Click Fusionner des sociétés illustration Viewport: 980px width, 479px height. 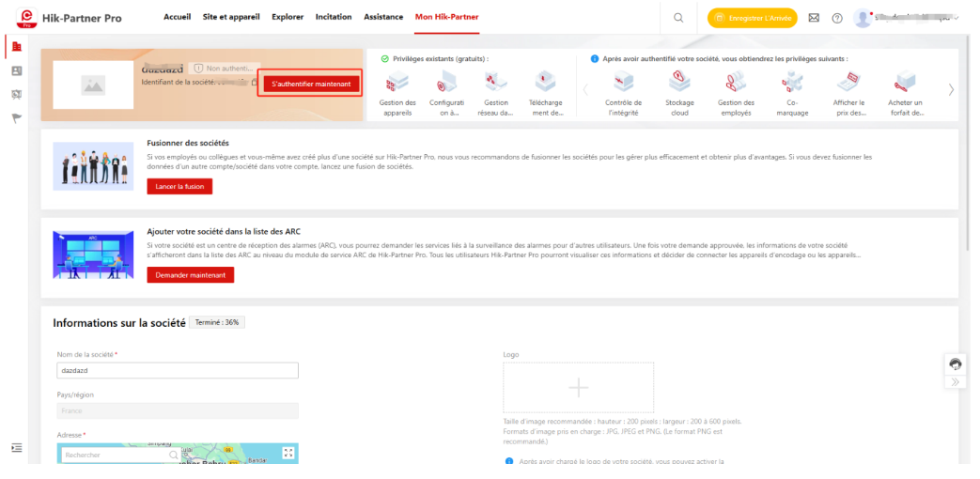[93, 165]
